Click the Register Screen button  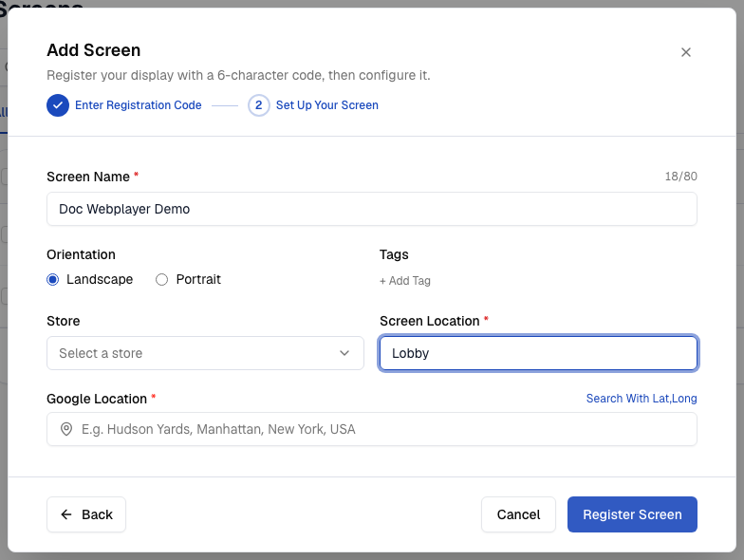[x=632, y=514]
